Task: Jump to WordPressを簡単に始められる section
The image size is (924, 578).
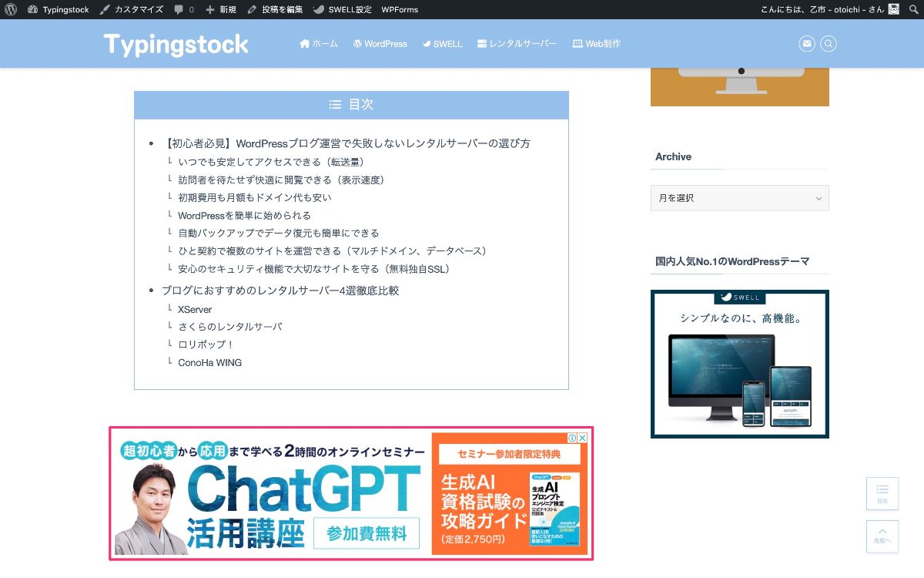Action: pos(245,215)
